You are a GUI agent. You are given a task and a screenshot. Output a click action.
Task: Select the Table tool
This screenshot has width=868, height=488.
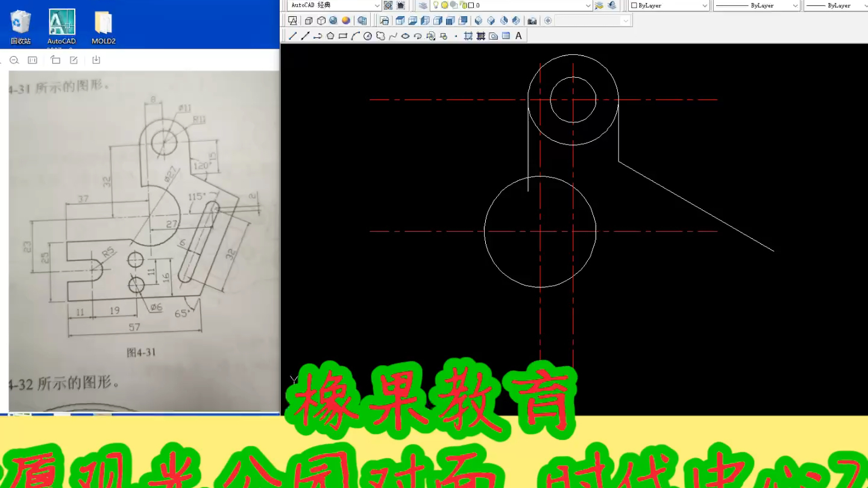point(506,36)
